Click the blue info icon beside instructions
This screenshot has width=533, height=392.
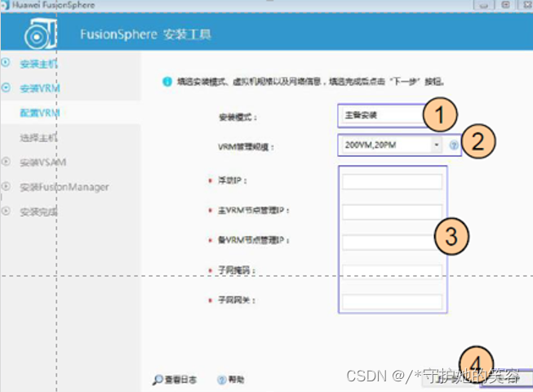point(167,82)
